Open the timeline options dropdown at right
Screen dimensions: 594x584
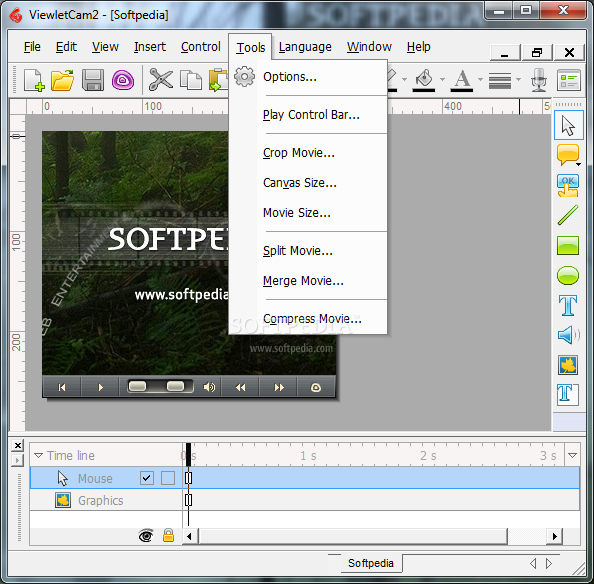tap(572, 455)
